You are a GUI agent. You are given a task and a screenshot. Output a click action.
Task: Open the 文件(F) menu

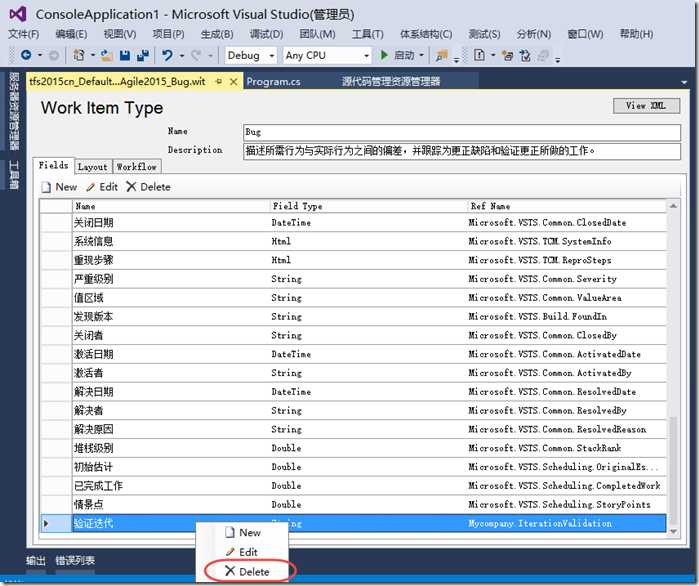(x=24, y=34)
